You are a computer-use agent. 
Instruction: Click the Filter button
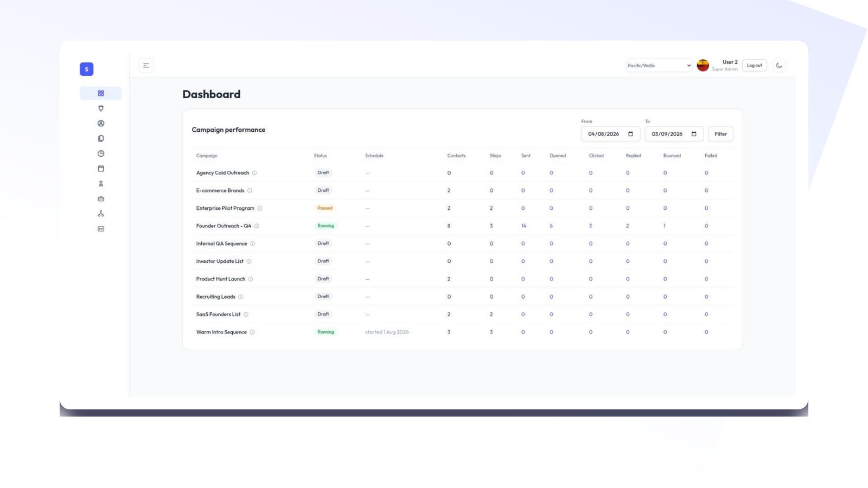(x=720, y=134)
